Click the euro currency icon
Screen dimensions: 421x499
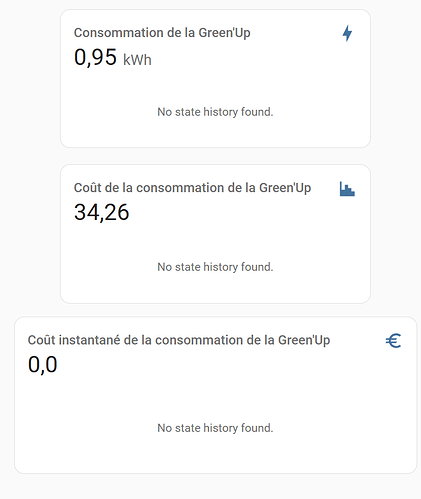[393, 341]
